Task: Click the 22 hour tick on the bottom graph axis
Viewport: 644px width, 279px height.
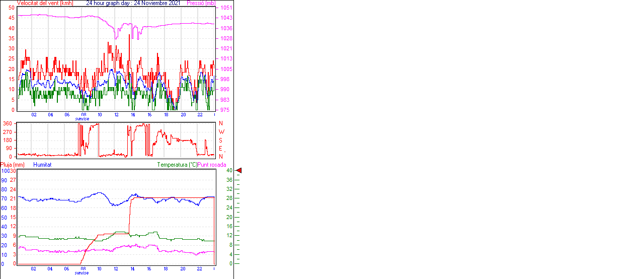Action: [200, 269]
